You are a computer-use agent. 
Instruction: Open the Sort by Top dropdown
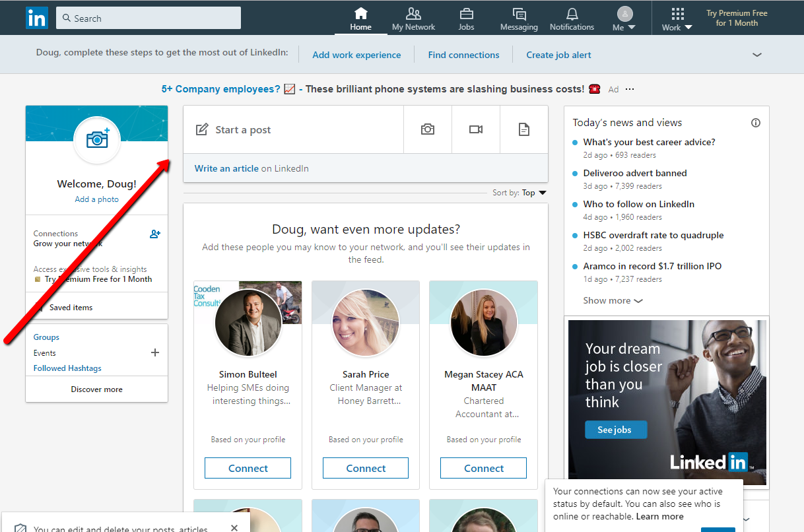click(x=519, y=193)
